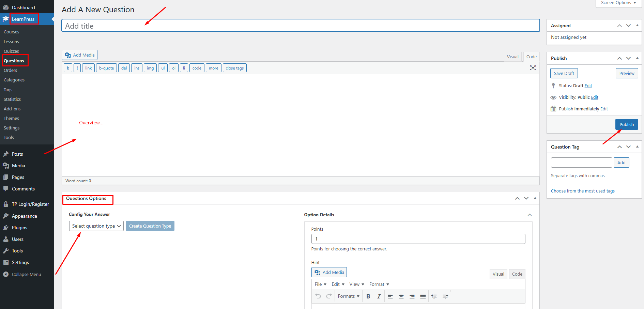Apply Italic in the Hint editor toolbar
Screen dimensions: 644x309
[x=379, y=296]
